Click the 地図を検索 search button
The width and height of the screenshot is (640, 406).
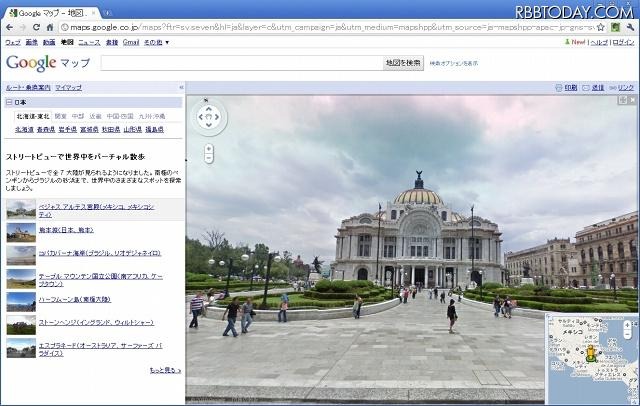(x=403, y=63)
